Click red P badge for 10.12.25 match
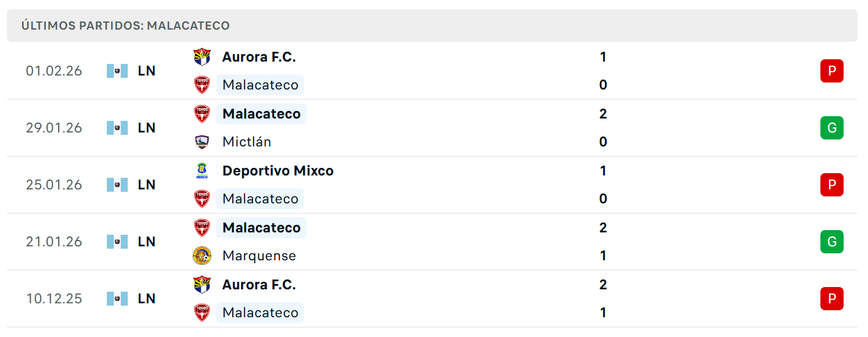 point(831,299)
